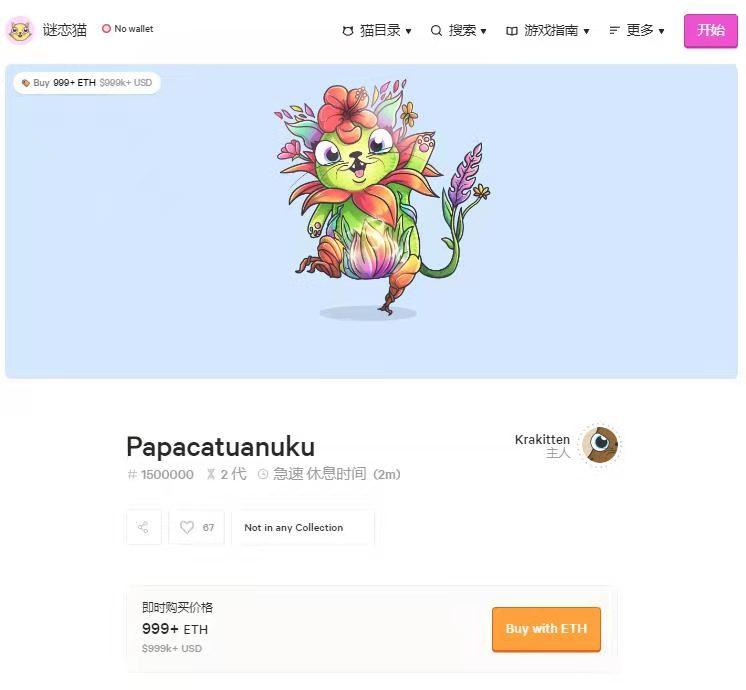746x690 pixels.
Task: Click the orange Buy with ETH button
Action: click(546, 629)
